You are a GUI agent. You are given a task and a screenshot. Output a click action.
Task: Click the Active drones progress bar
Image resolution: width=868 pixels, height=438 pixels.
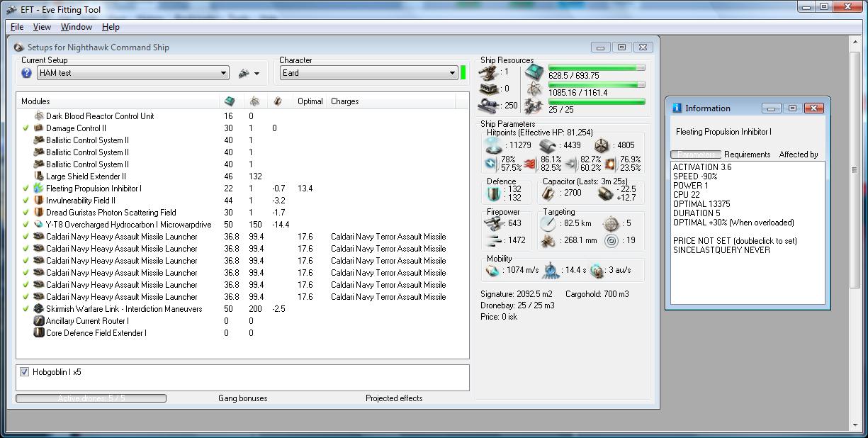coord(91,398)
